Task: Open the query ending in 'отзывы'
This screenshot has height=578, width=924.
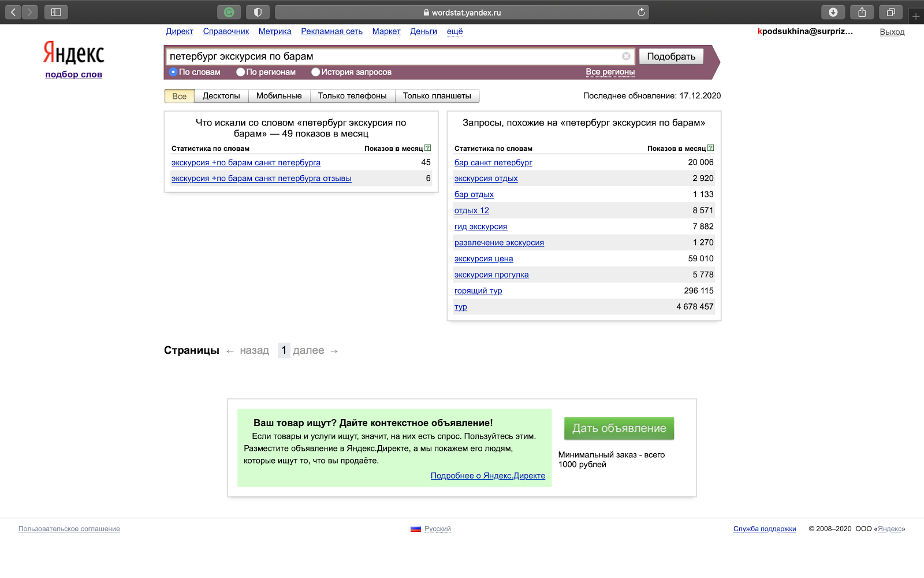Action: click(262, 178)
